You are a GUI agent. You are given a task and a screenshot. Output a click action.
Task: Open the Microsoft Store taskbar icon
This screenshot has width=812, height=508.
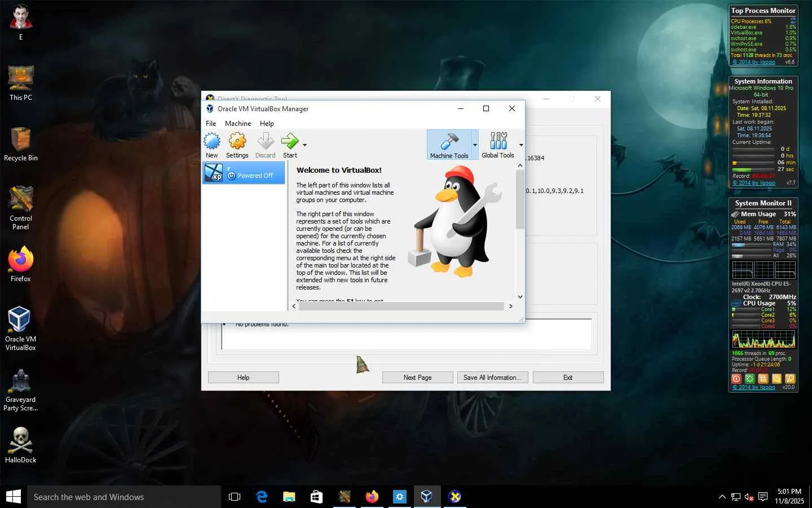316,497
